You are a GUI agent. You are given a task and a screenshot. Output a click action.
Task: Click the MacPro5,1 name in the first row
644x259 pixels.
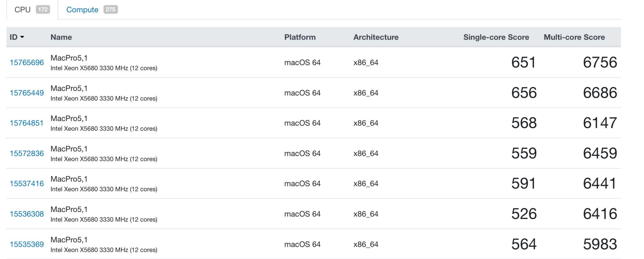pos(69,58)
